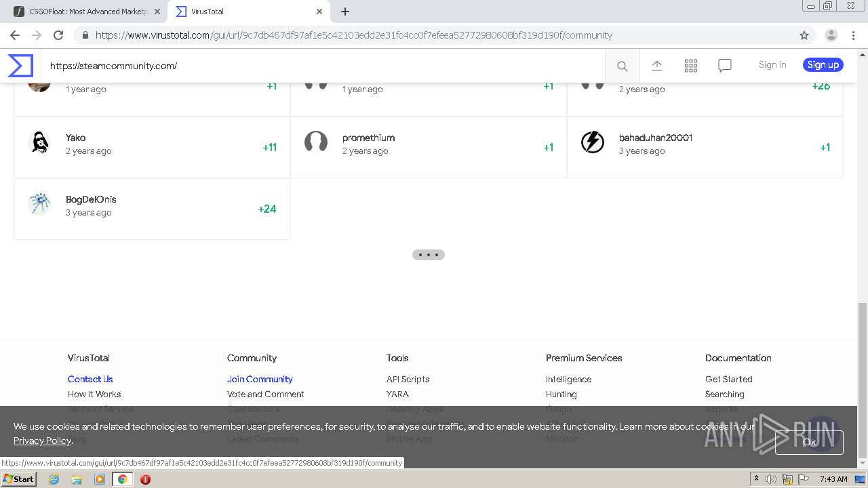868x488 pixels.
Task: Open Get Started documentation link
Action: 729,380
